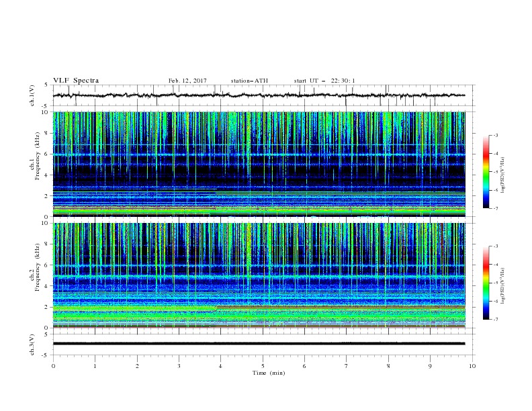The image size is (532, 411).
Task: Pick the ch.2 PSD color scale bar
Action: point(486,283)
